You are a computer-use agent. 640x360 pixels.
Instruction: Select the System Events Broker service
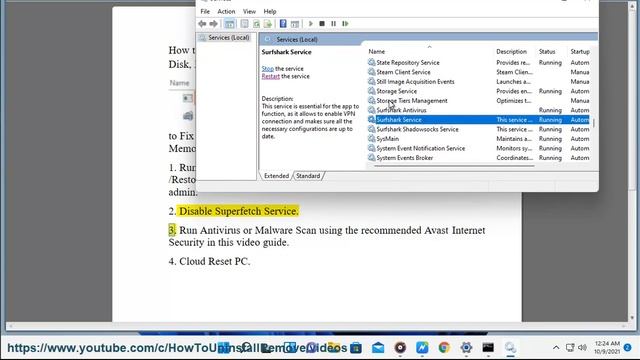click(478, 158)
